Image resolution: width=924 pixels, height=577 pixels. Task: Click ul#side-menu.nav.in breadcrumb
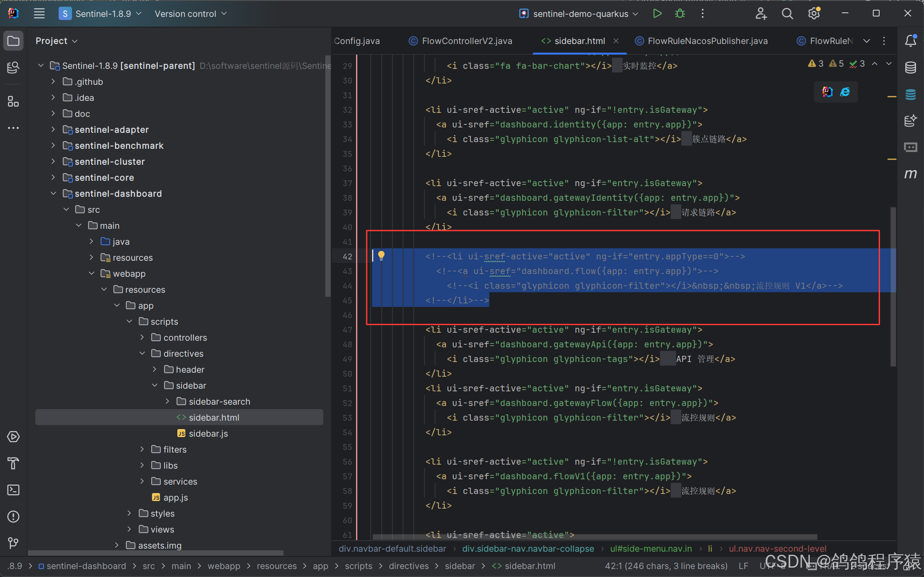click(x=651, y=549)
